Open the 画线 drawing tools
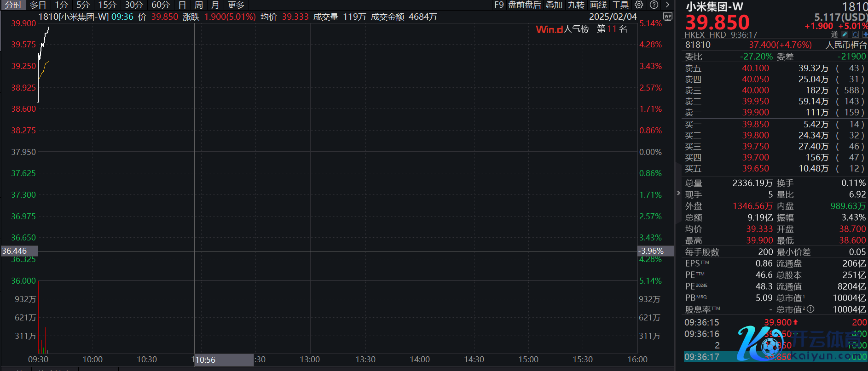The width and height of the screenshot is (868, 371). pos(598,5)
